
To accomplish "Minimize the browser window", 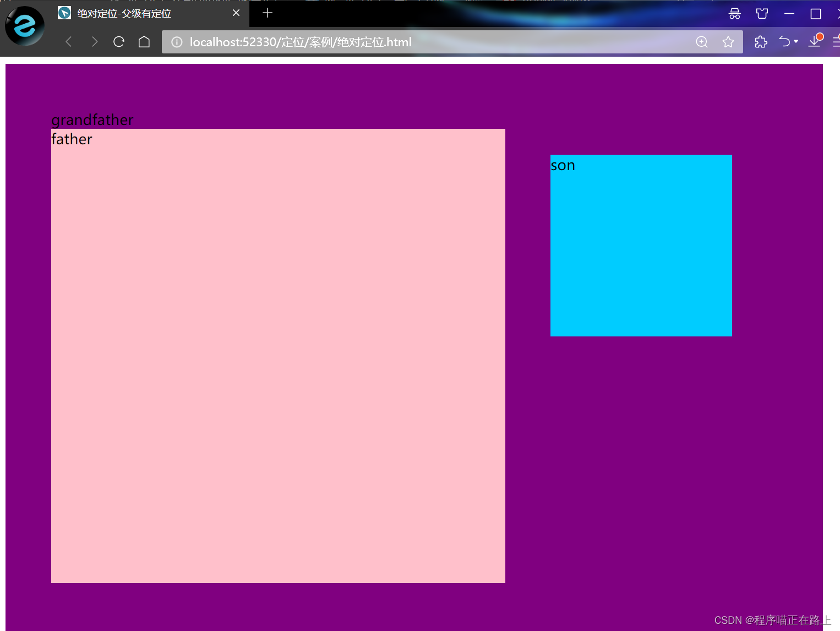I will [x=789, y=14].
